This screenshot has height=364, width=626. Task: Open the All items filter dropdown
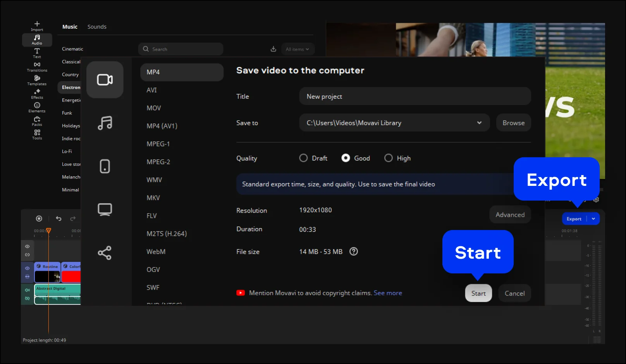(298, 49)
